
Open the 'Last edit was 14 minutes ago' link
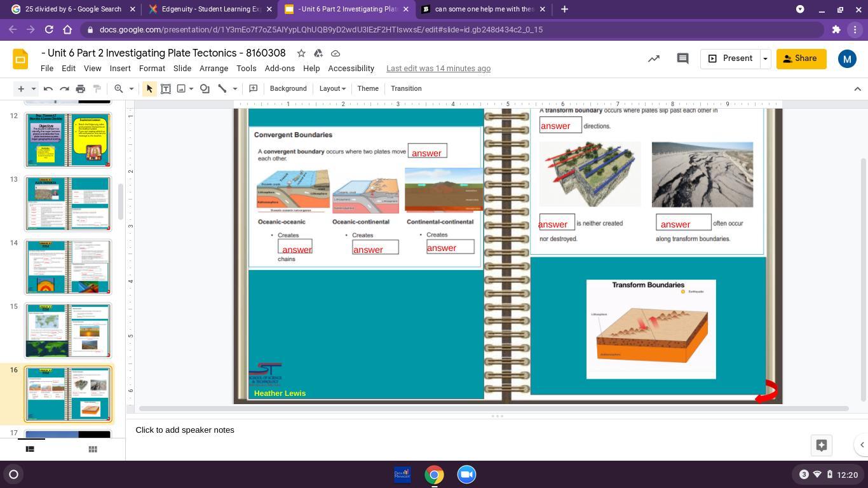(x=438, y=69)
